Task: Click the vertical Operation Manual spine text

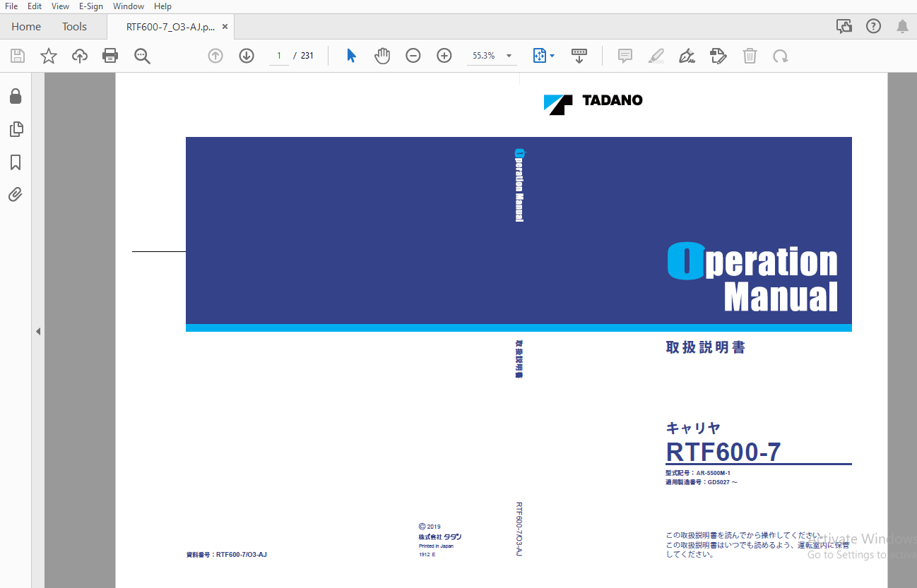Action: pyautogui.click(x=519, y=186)
